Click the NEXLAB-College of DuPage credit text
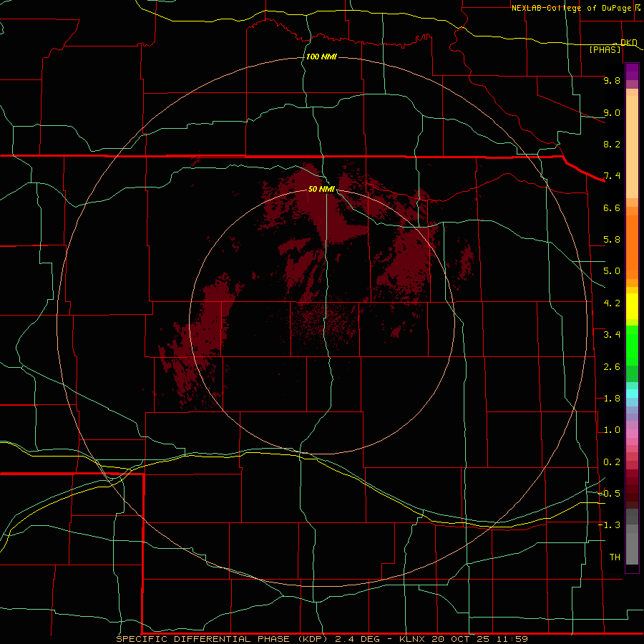Screen dimensions: 644x644 [x=572, y=8]
